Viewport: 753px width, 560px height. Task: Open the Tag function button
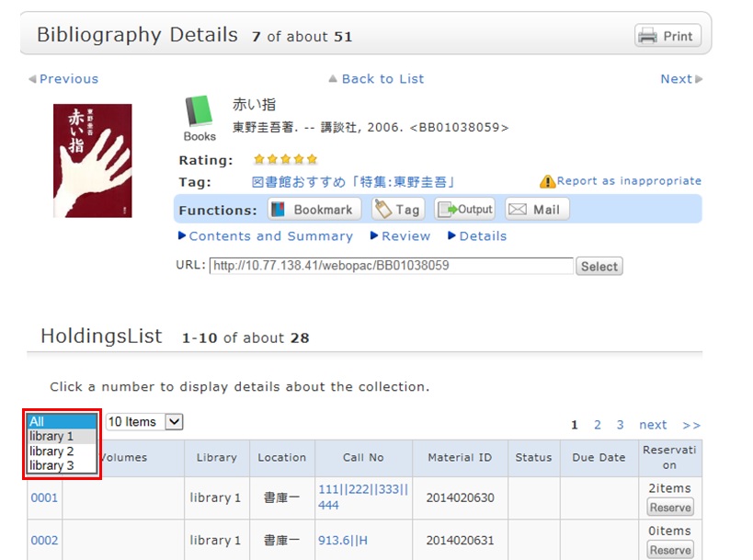[398, 210]
